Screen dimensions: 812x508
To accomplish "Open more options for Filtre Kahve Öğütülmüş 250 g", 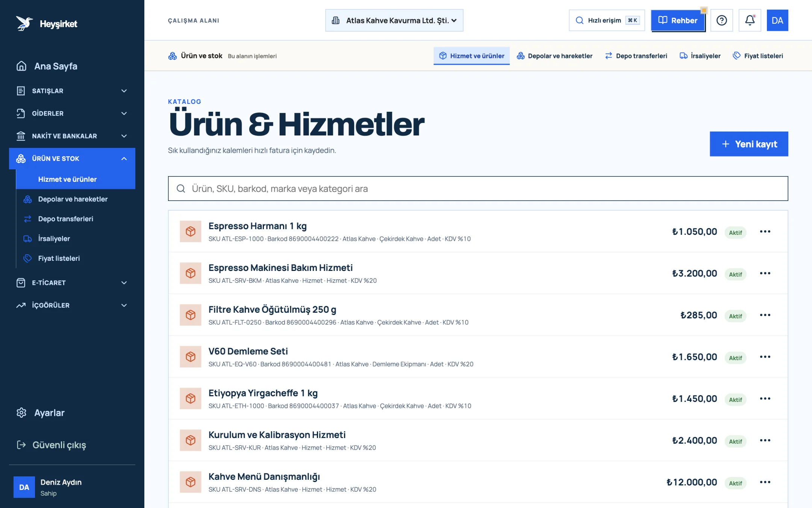I will tap(765, 315).
